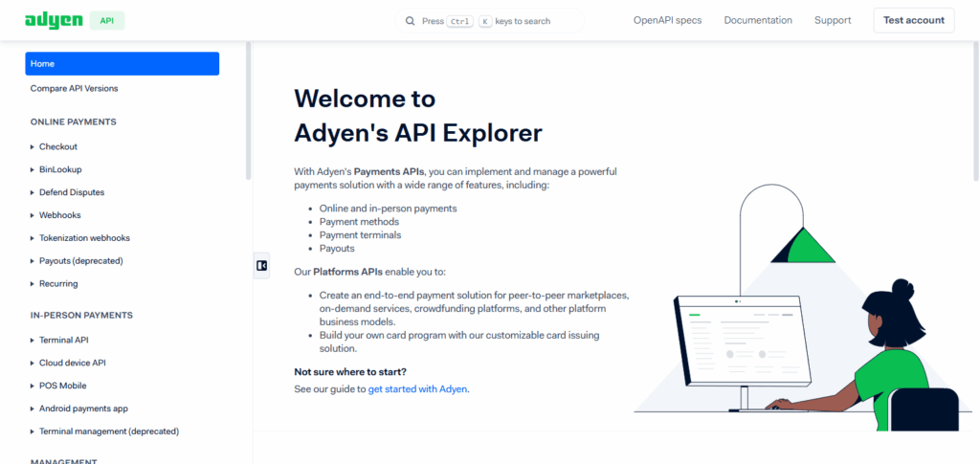Screen dimensions: 980x464
Task: Click the bold Payments APIs text
Action: (x=390, y=171)
